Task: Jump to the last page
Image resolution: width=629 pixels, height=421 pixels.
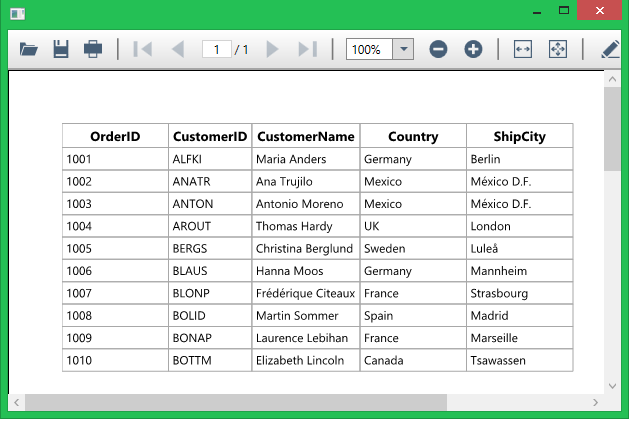Action: point(308,49)
